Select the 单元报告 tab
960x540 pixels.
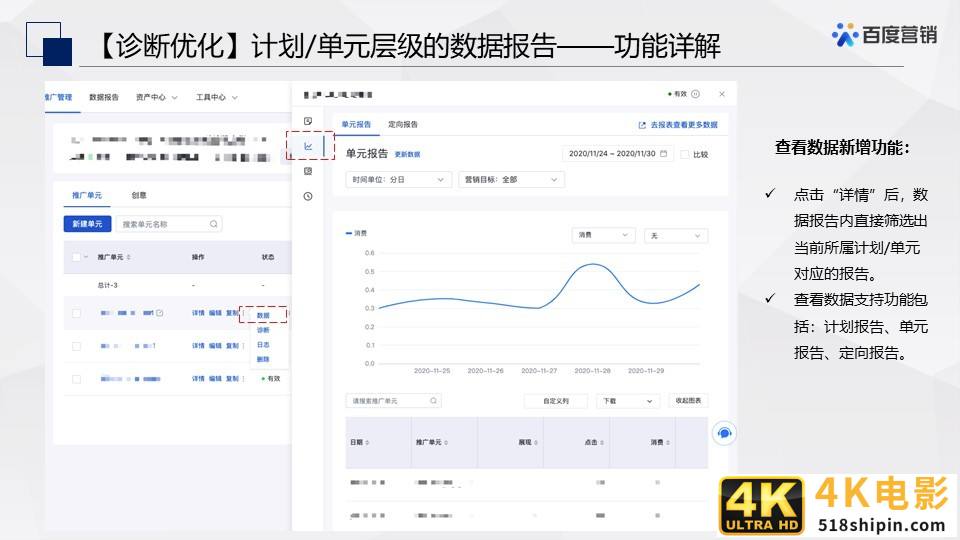[356, 124]
